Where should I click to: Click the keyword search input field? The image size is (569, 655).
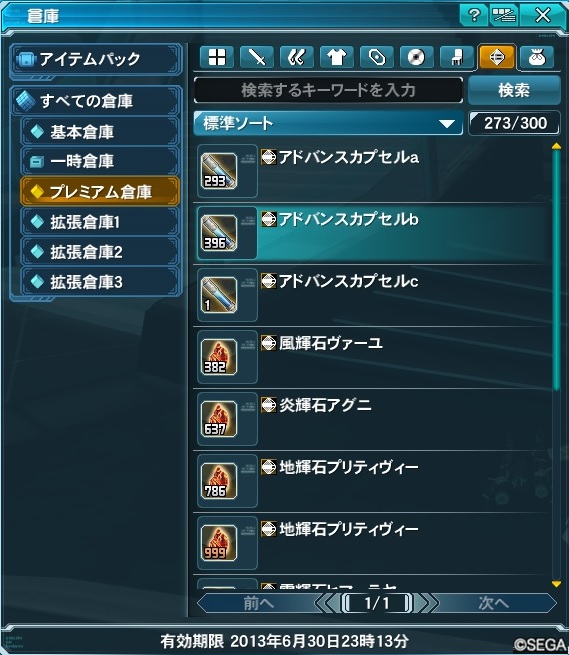coord(328,90)
